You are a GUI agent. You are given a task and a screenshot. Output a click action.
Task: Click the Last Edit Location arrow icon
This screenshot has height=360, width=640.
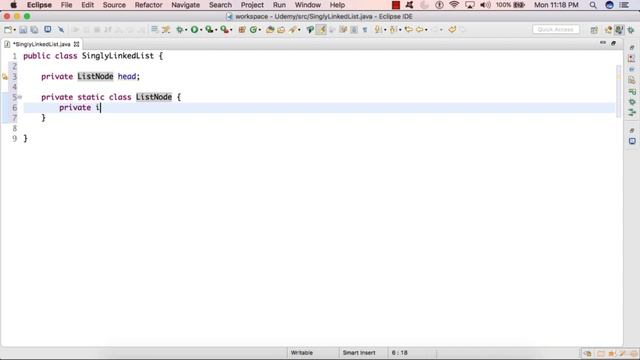point(409,29)
